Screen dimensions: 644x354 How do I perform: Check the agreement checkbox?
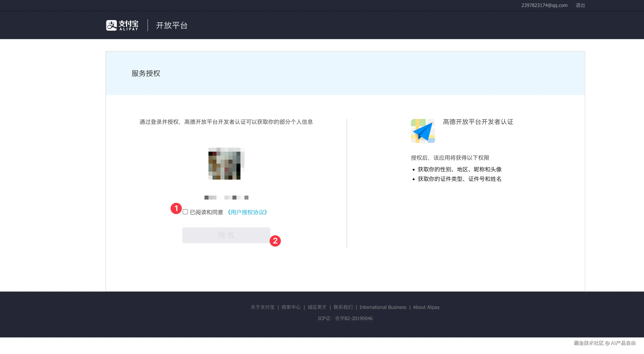coord(185,212)
